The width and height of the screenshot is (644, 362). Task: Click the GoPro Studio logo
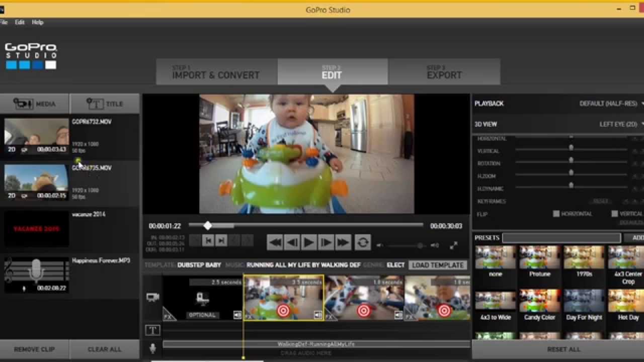(x=31, y=55)
